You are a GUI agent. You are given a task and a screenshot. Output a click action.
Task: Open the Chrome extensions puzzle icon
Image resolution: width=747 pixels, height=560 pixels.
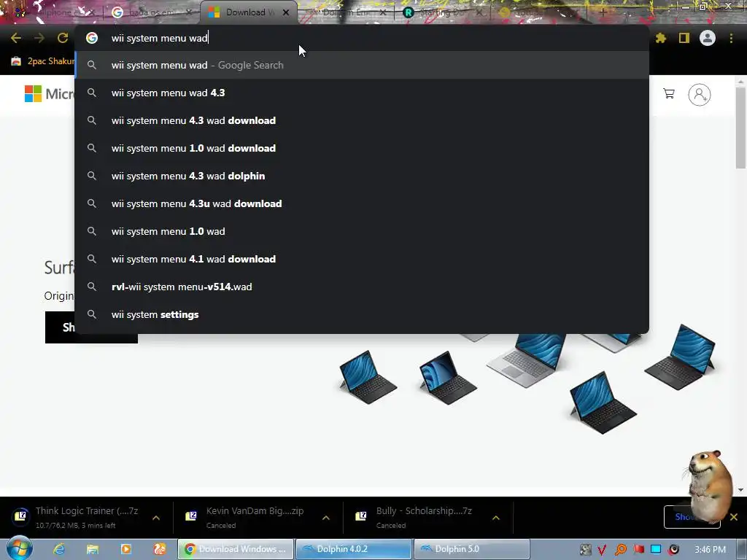coord(660,38)
